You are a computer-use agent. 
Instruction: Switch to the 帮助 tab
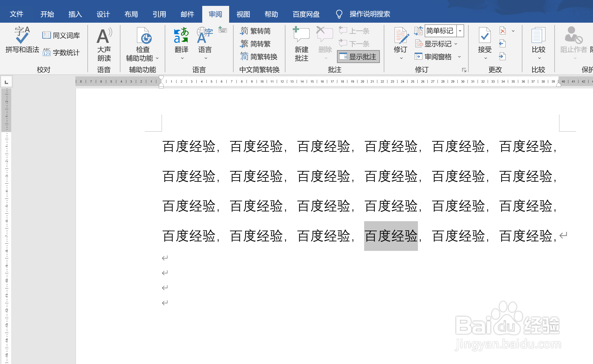tap(271, 14)
